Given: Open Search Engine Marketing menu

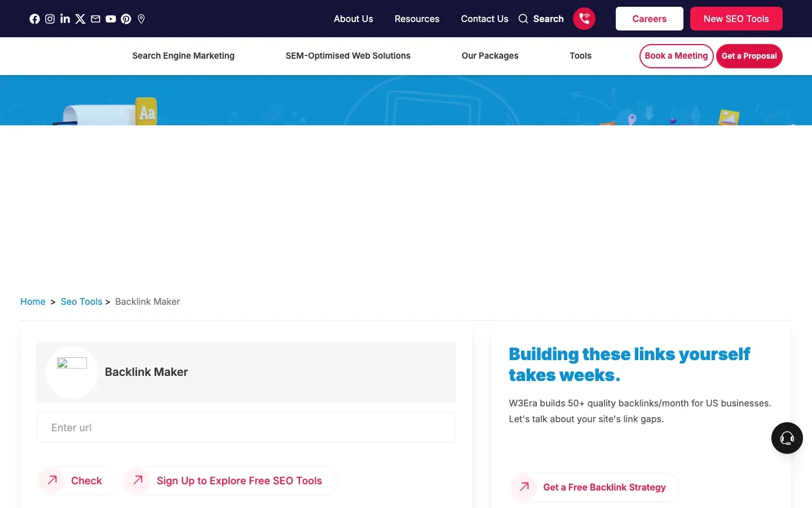Looking at the screenshot, I should click(183, 56).
